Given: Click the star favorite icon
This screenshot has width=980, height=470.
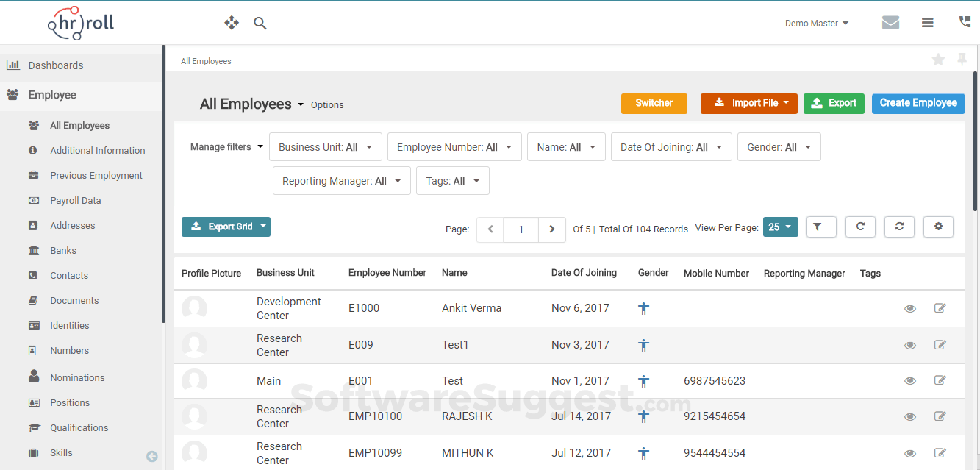Looking at the screenshot, I should coord(938,60).
